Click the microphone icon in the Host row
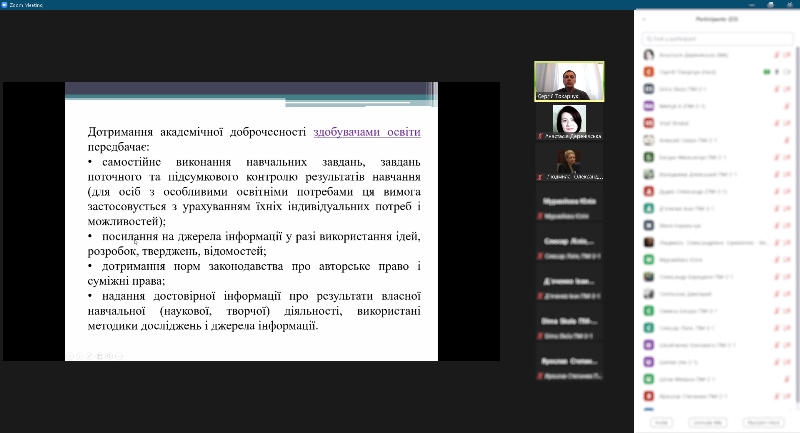 [x=777, y=72]
